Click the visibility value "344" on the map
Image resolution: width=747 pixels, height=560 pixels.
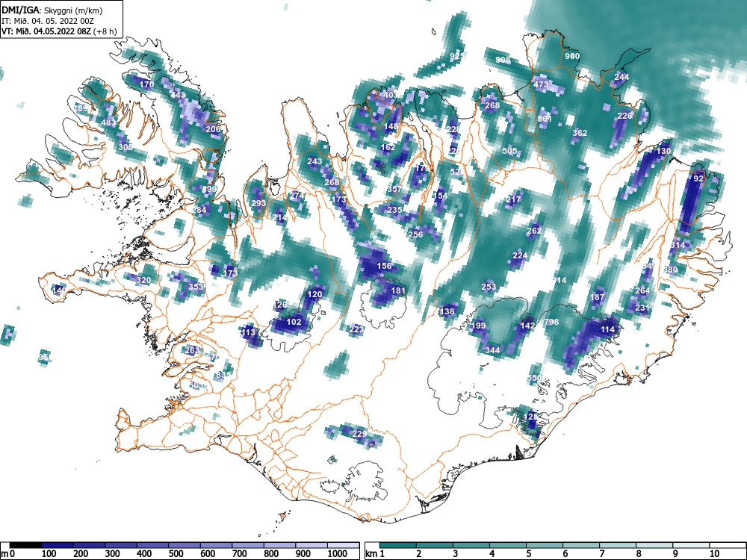(x=492, y=350)
